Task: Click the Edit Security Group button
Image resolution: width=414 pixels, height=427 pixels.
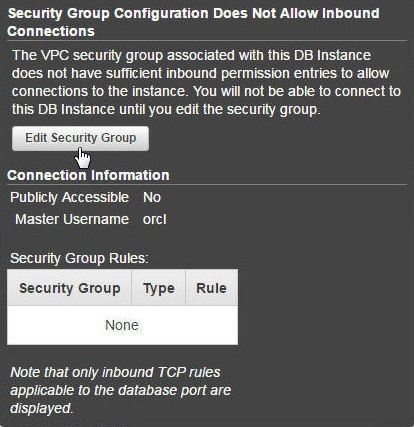Action: (x=80, y=138)
